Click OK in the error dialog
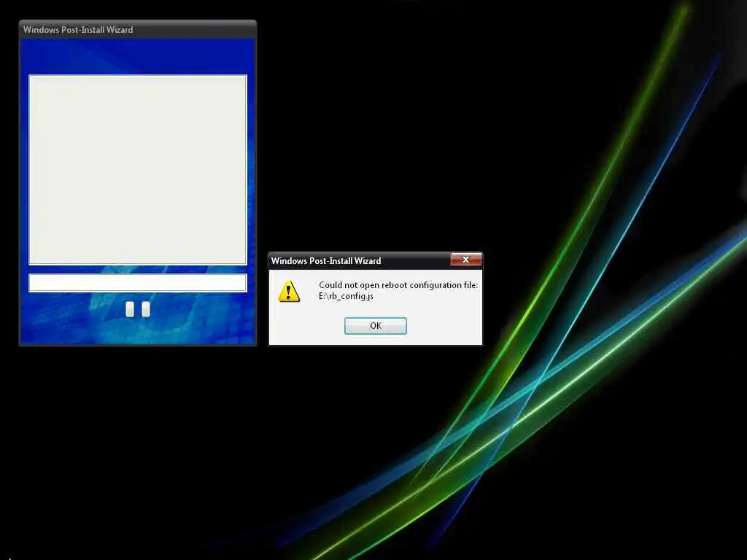747x560 pixels. click(x=376, y=326)
